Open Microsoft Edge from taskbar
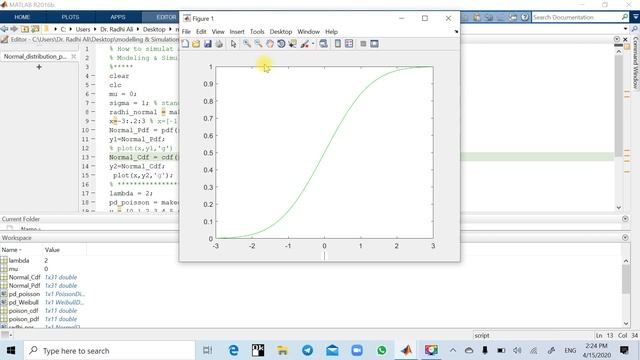Image resolution: width=640 pixels, height=360 pixels. pos(233,351)
